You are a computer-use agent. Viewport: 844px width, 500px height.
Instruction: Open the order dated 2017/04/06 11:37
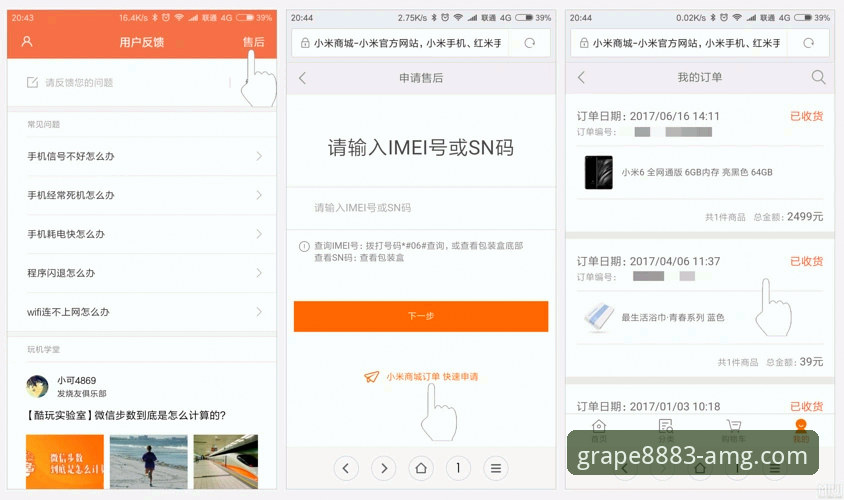pyautogui.click(x=648, y=261)
